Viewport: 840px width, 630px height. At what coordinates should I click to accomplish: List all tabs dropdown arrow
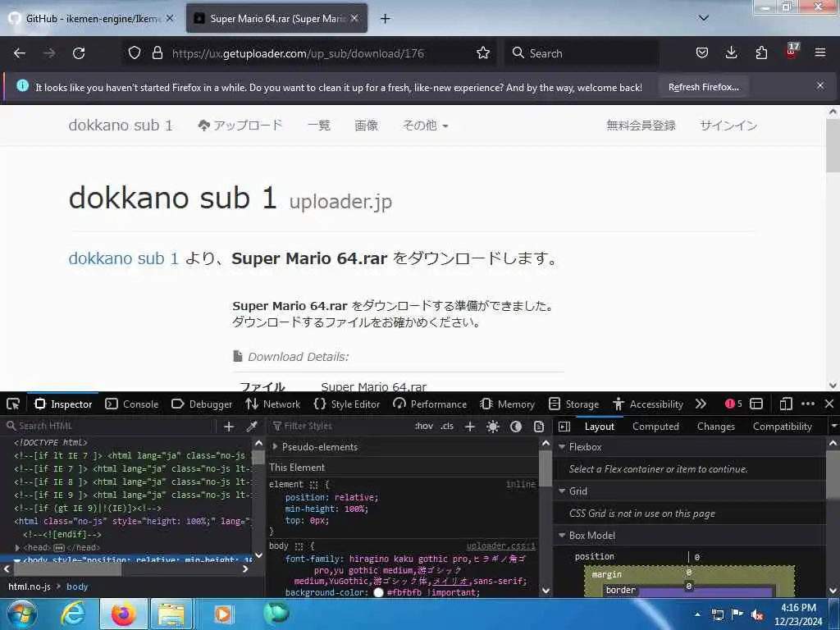click(704, 18)
